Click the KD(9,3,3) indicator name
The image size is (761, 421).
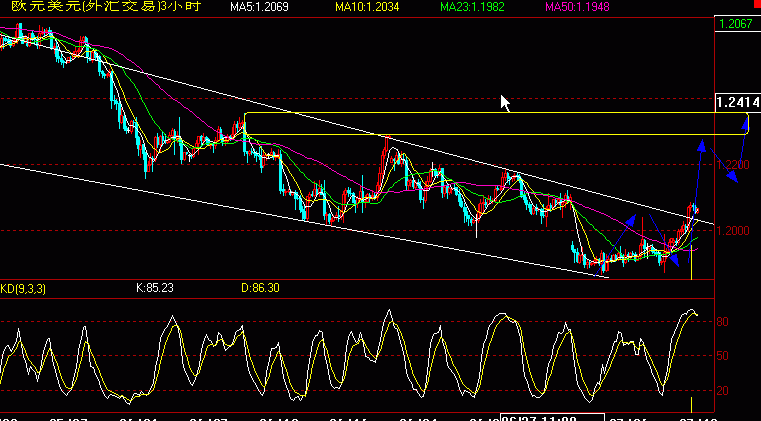click(23, 289)
